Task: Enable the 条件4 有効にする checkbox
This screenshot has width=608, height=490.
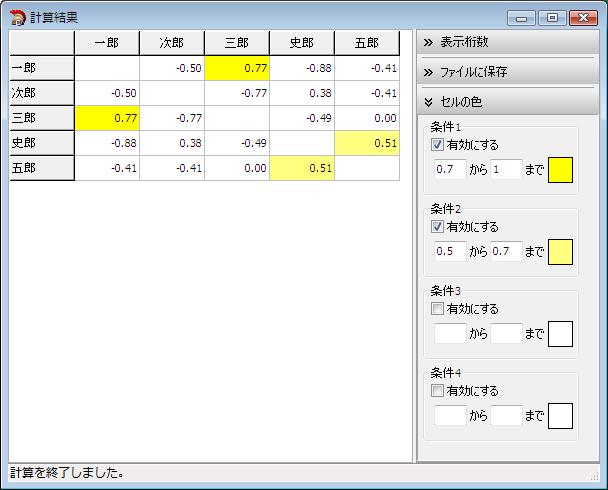Action: click(x=437, y=391)
